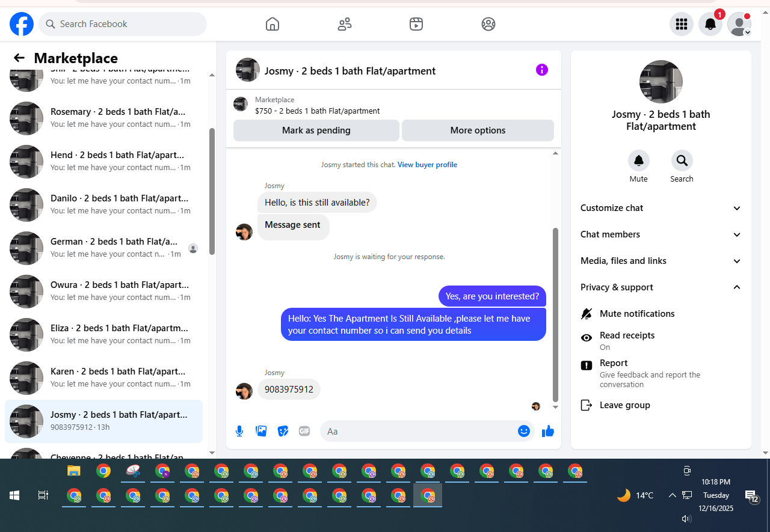Send a thumbs-up like

click(548, 431)
